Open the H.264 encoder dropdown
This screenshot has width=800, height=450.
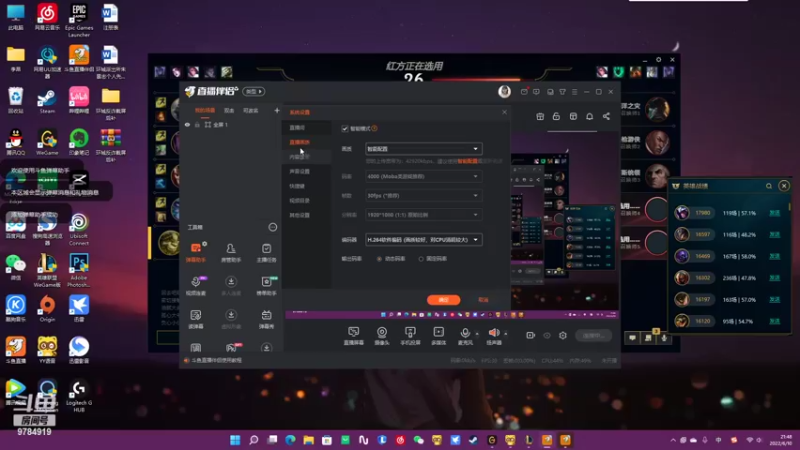[x=423, y=239]
